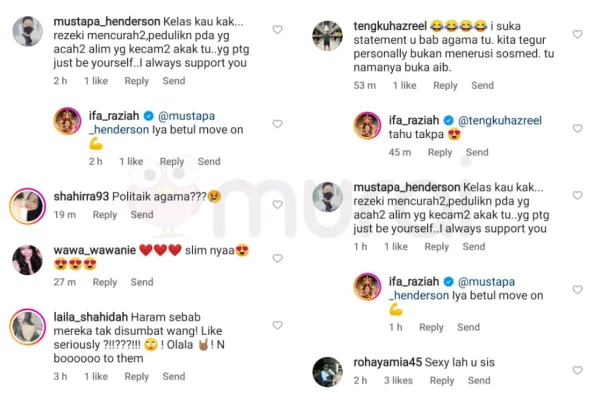Reply to shahirra93's comment
Image resolution: width=600 pixels, height=400 pixels.
pos(105,215)
